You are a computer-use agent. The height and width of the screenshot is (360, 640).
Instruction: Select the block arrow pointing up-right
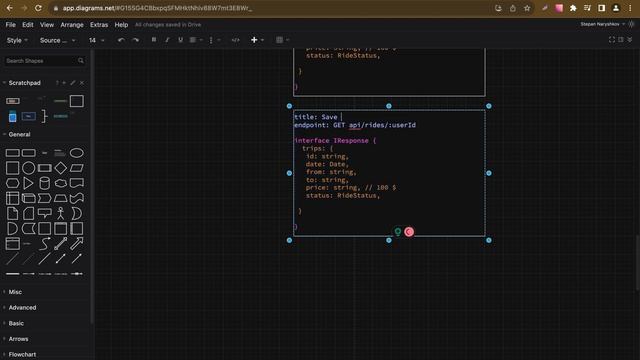(x=76, y=244)
